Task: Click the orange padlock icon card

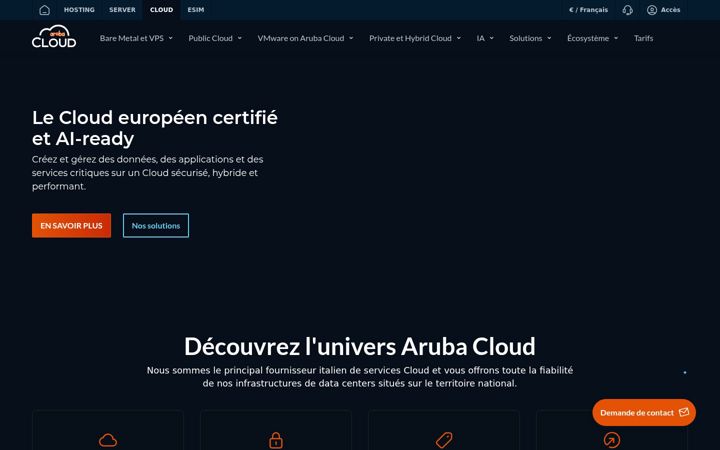Action: [276, 440]
